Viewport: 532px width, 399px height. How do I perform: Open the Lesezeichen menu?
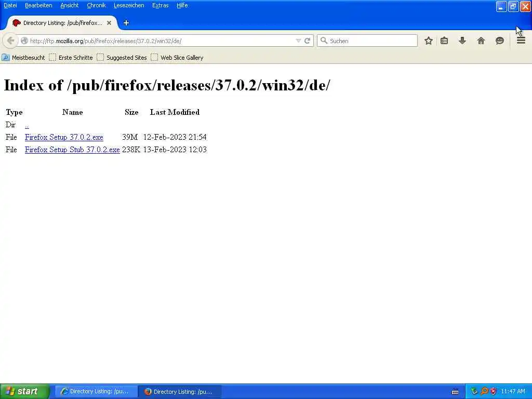coord(129,5)
